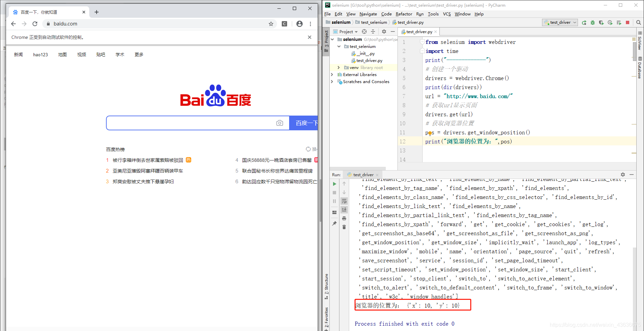
Task: Toggle scroll-to-end in Run console
Action: pyautogui.click(x=344, y=210)
